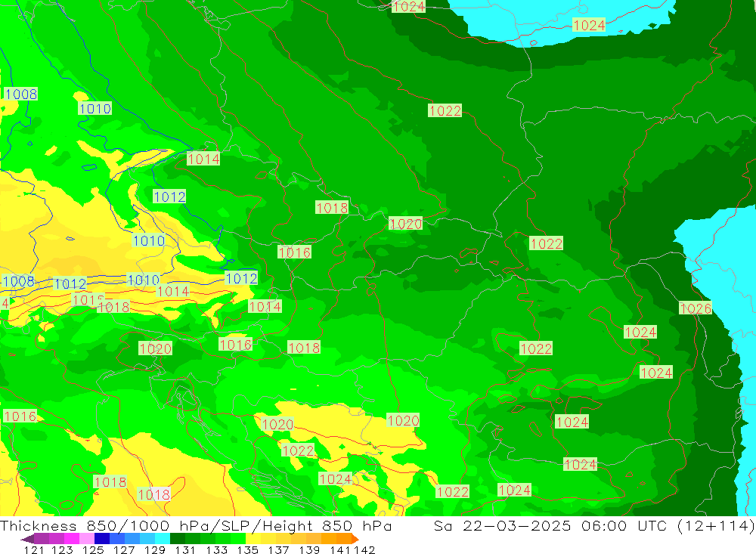Pick the light pink legend swatch
Screen dimensions: 756x554
(x=87, y=539)
